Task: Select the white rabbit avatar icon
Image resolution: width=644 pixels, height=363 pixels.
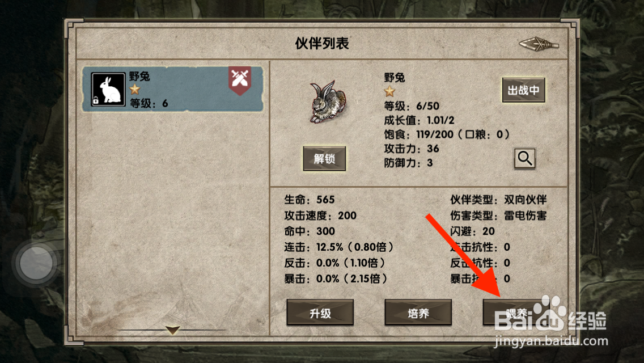Action: [x=108, y=89]
